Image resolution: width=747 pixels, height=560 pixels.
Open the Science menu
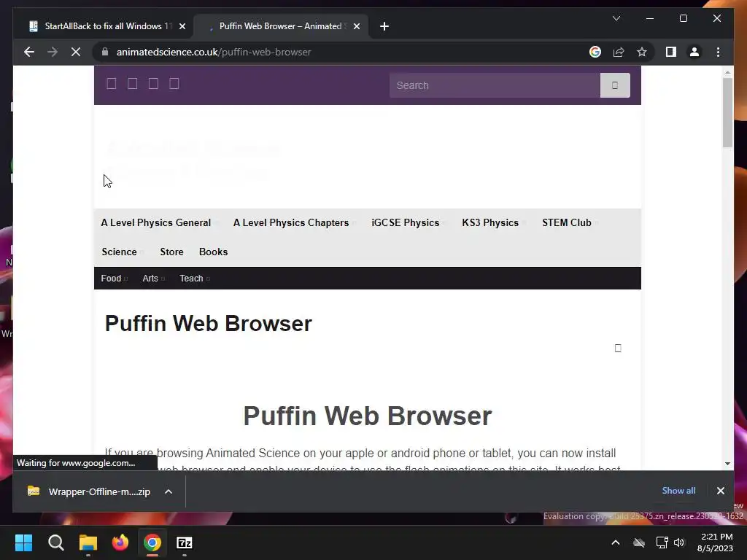[119, 252]
